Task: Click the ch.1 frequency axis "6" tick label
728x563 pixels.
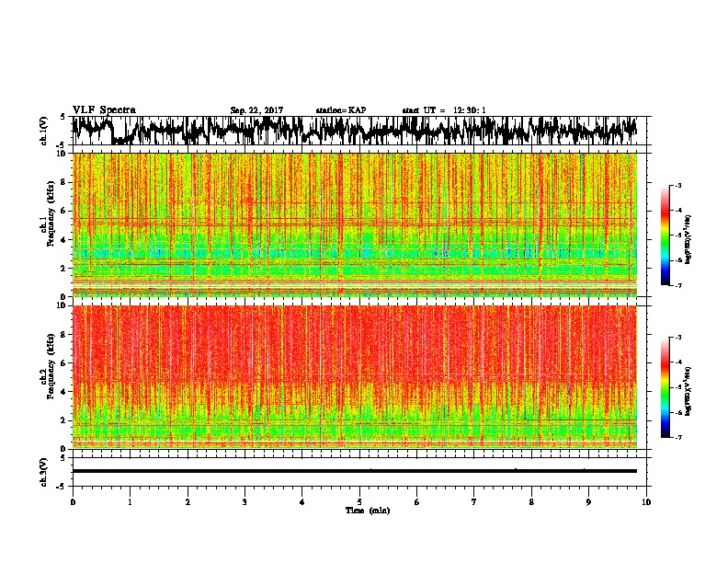Action: 64,211
